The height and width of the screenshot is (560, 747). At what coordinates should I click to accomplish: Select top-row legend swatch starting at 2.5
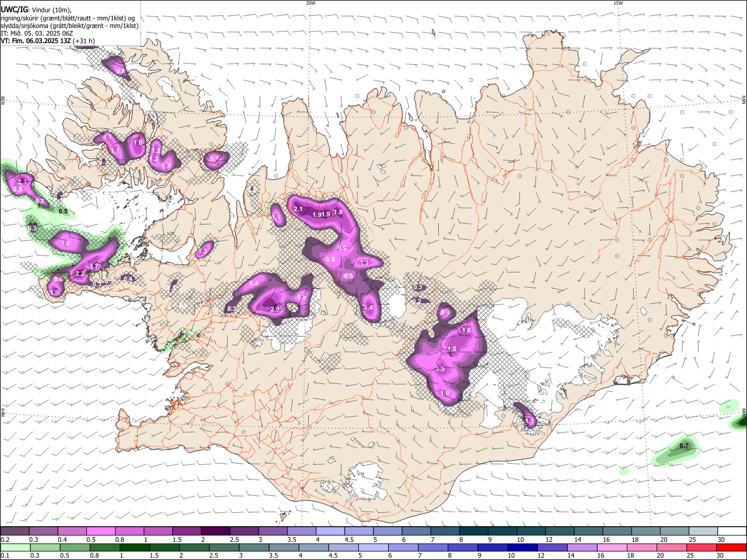tap(243, 531)
